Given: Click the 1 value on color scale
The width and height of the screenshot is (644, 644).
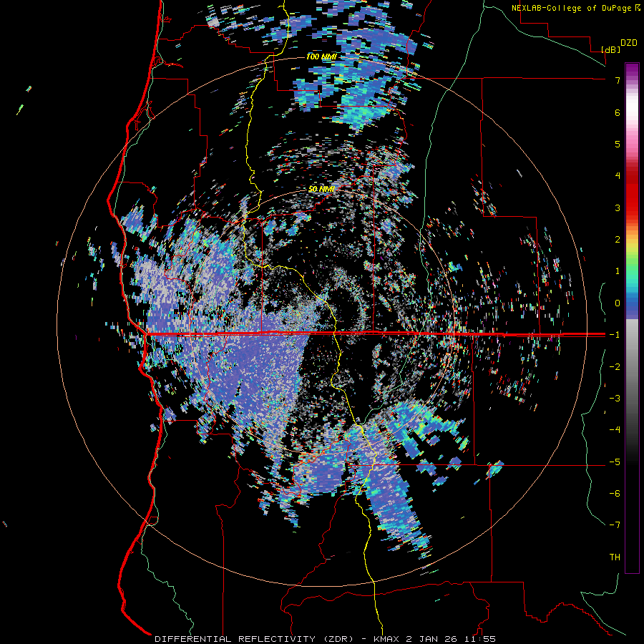Looking at the screenshot, I should click(618, 271).
